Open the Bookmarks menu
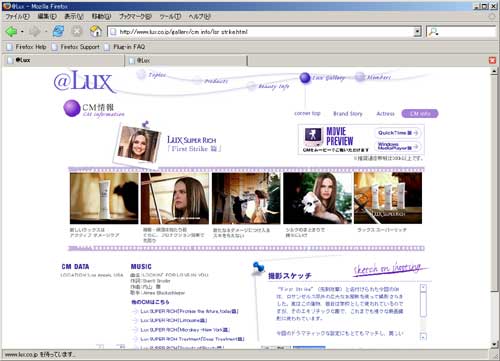Screen dimensions: 500x361 point(135,16)
